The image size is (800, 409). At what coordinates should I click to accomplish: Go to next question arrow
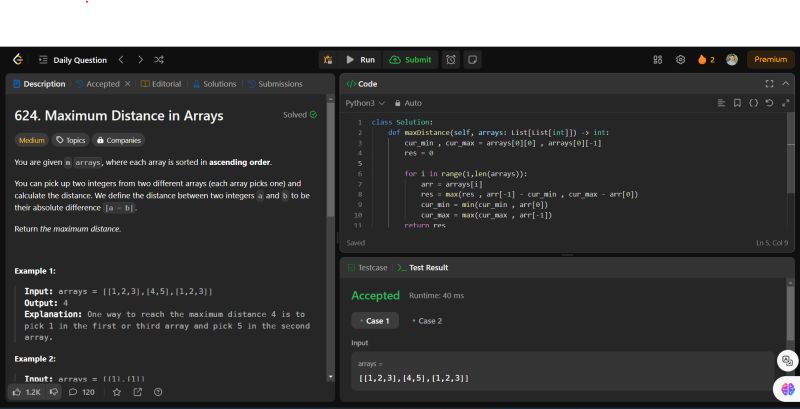(140, 60)
